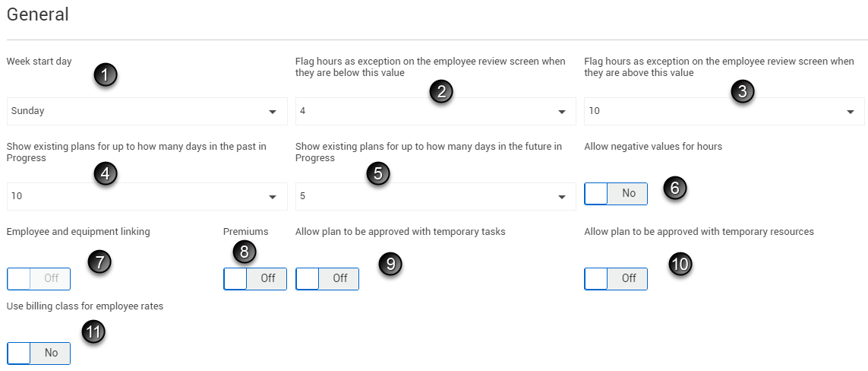The image size is (868, 371).
Task: Click the General section heading
Action: click(x=38, y=14)
